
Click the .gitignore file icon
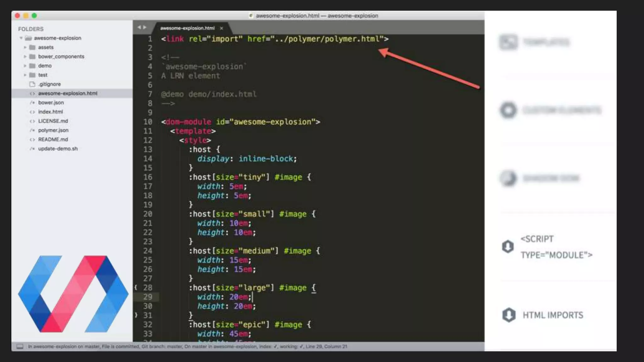tap(32, 84)
